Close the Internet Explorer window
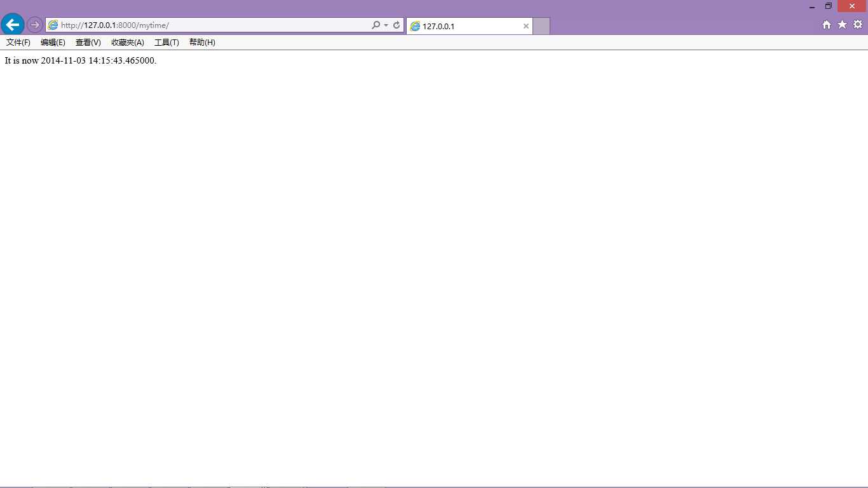Image resolution: width=868 pixels, height=488 pixels. (852, 6)
